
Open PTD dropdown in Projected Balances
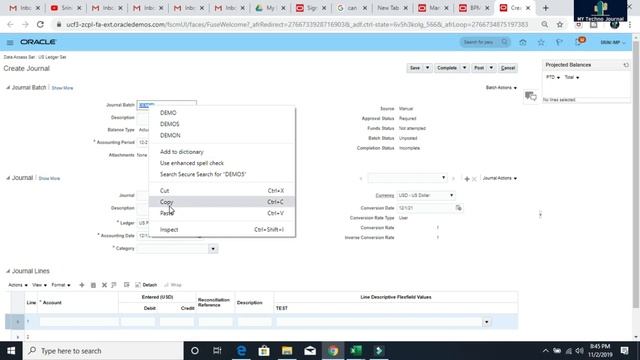click(553, 77)
